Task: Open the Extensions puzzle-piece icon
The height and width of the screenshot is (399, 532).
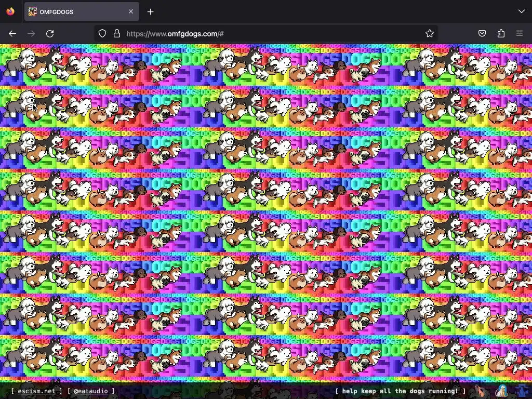Action: 501,33
